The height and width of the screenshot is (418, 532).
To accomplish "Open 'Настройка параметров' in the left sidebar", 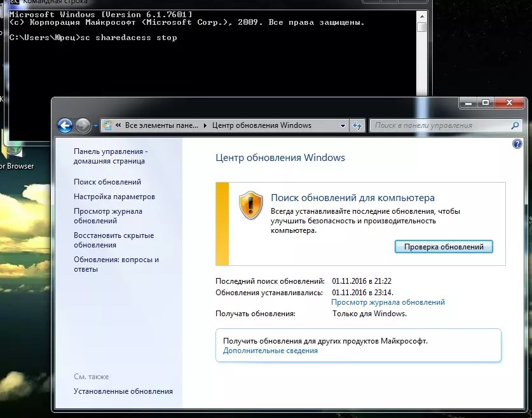I will [114, 197].
